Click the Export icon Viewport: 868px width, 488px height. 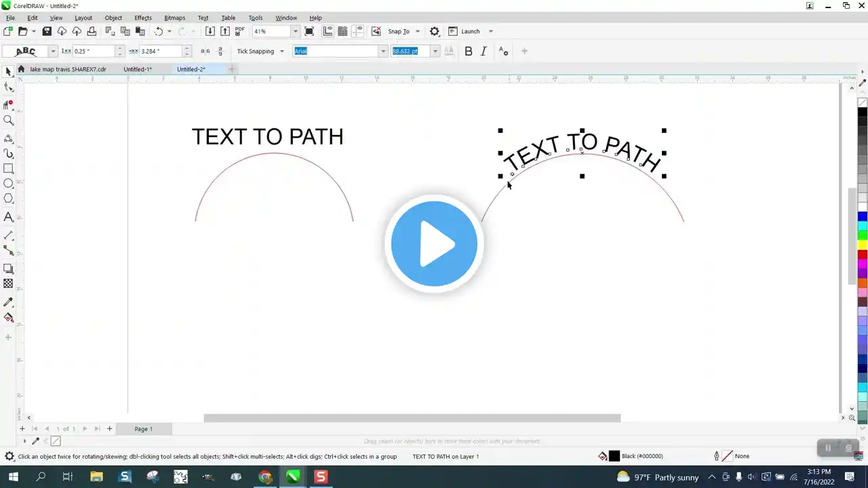[x=225, y=31]
